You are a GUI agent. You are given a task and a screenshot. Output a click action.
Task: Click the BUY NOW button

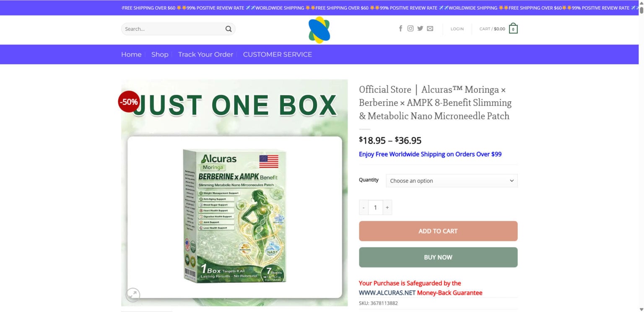tap(438, 257)
